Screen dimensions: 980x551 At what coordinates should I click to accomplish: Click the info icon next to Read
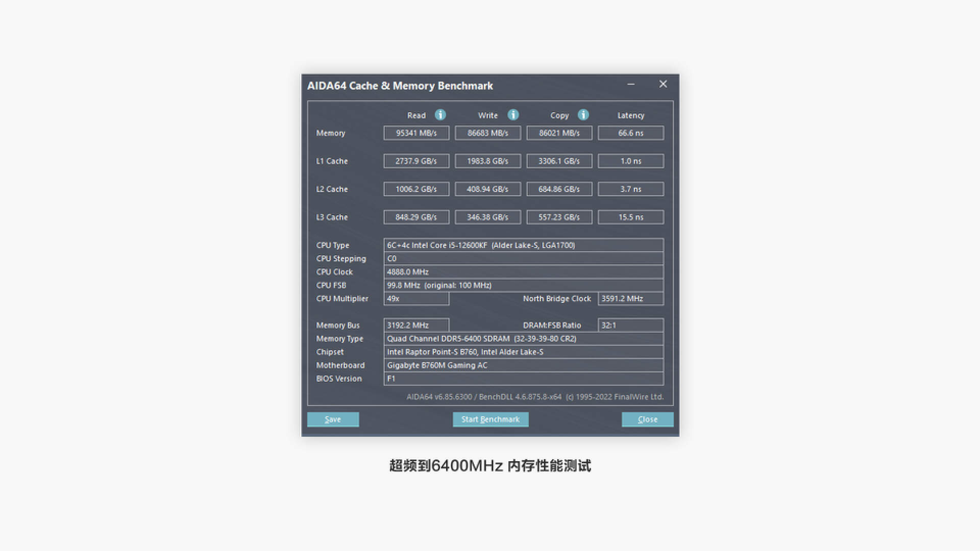[440, 115]
